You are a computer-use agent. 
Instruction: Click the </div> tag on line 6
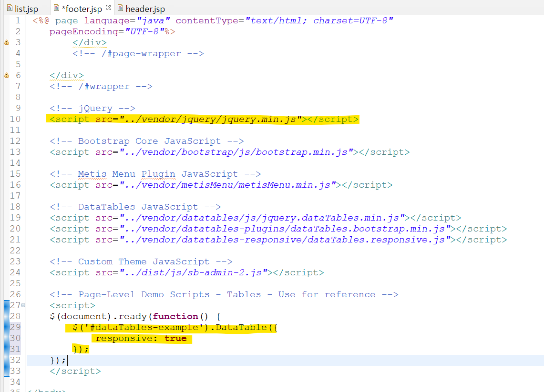click(67, 75)
